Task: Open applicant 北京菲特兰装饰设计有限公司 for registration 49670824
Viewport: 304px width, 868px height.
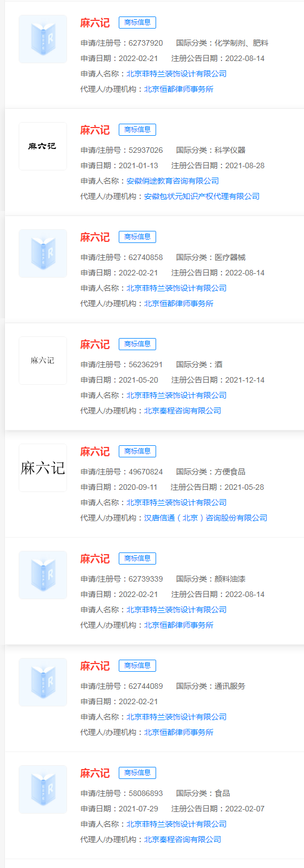Action: click(176, 502)
